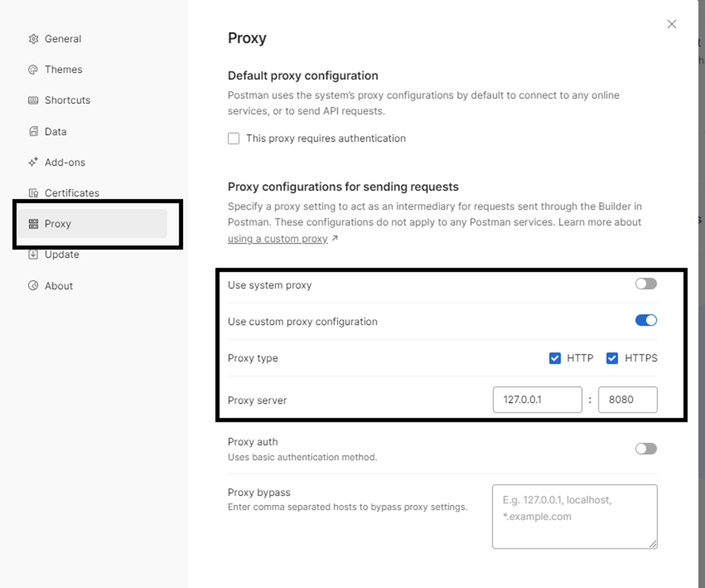
Task: Enable the Proxy auth toggle
Action: pyautogui.click(x=646, y=448)
